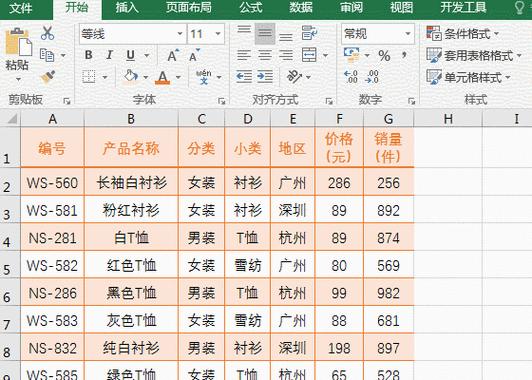
Task: Increase decimal places
Action: (350, 77)
